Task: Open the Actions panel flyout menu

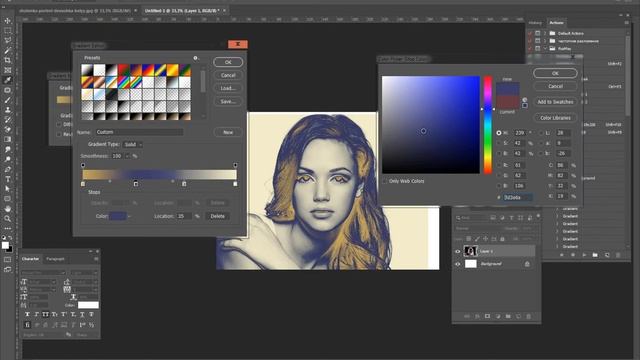Action: [x=627, y=23]
